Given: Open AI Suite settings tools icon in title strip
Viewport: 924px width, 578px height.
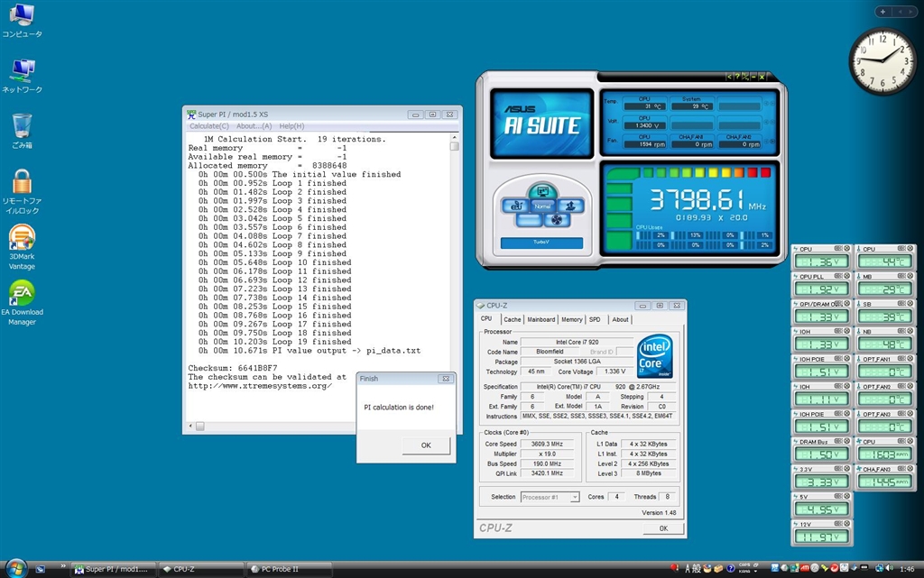Looking at the screenshot, I should (745, 77).
